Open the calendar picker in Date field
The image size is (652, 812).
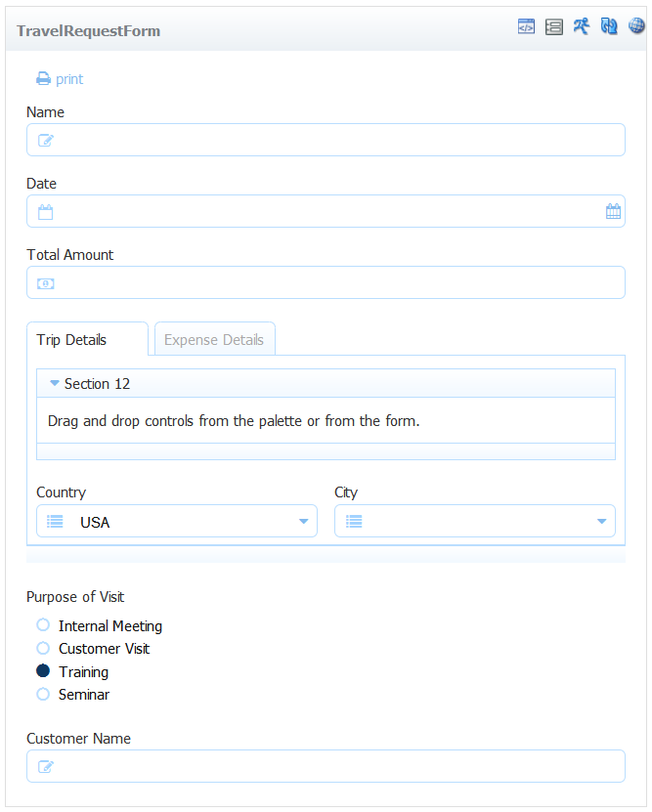point(613,211)
